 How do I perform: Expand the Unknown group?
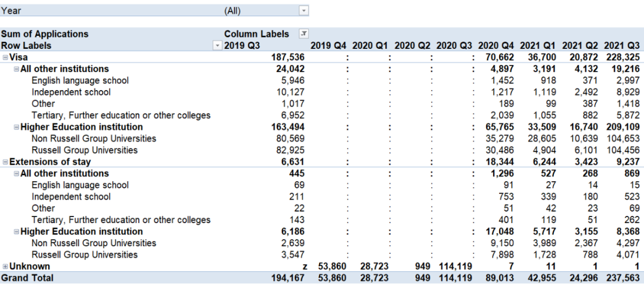[5, 267]
